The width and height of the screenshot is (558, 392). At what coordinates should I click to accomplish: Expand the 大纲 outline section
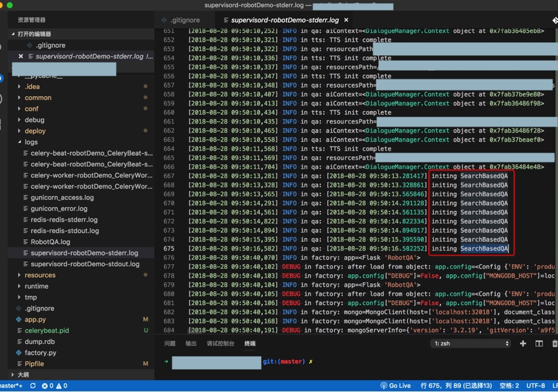coord(23,375)
